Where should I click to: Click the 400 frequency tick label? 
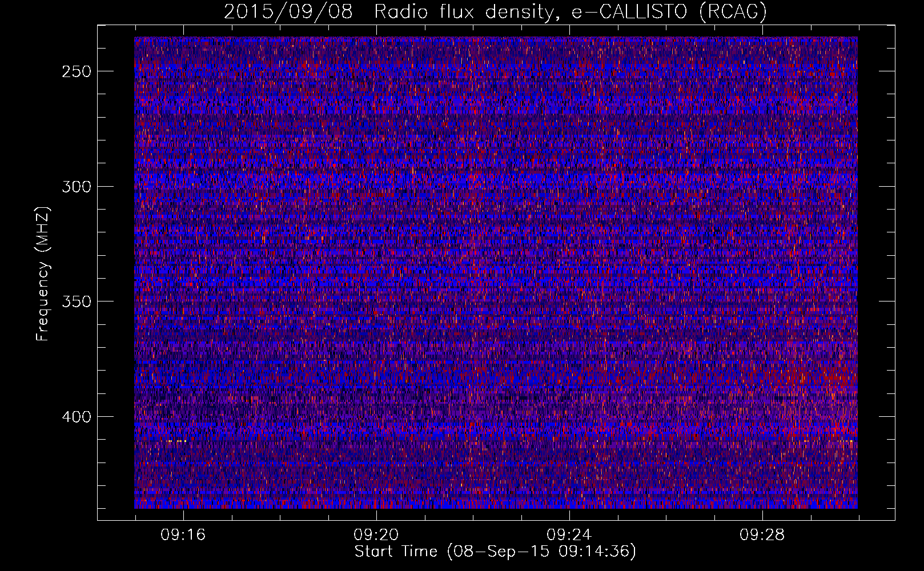point(76,417)
